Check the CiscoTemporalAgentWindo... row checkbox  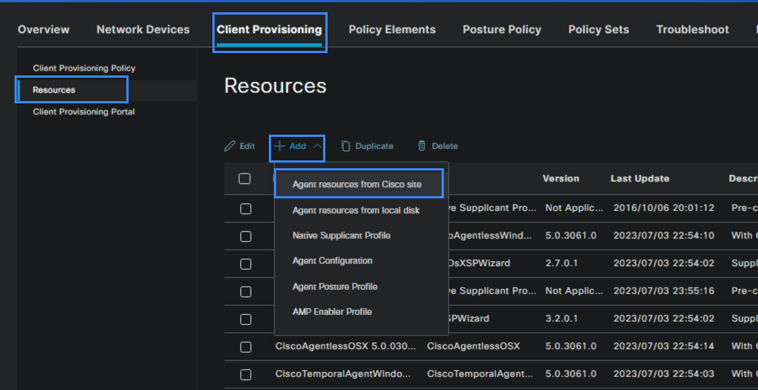pyautogui.click(x=246, y=375)
